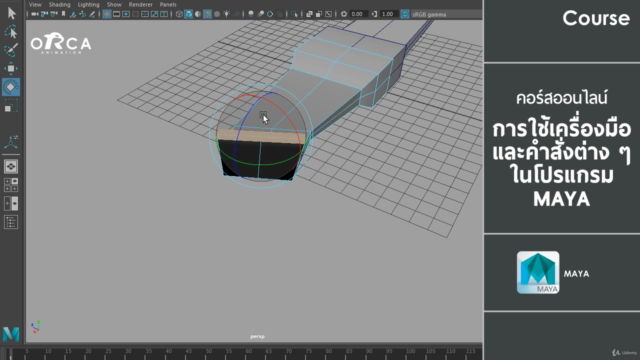The image size is (640, 360).
Task: Click the 2D Pan/Zoom icon
Action: click(82, 14)
